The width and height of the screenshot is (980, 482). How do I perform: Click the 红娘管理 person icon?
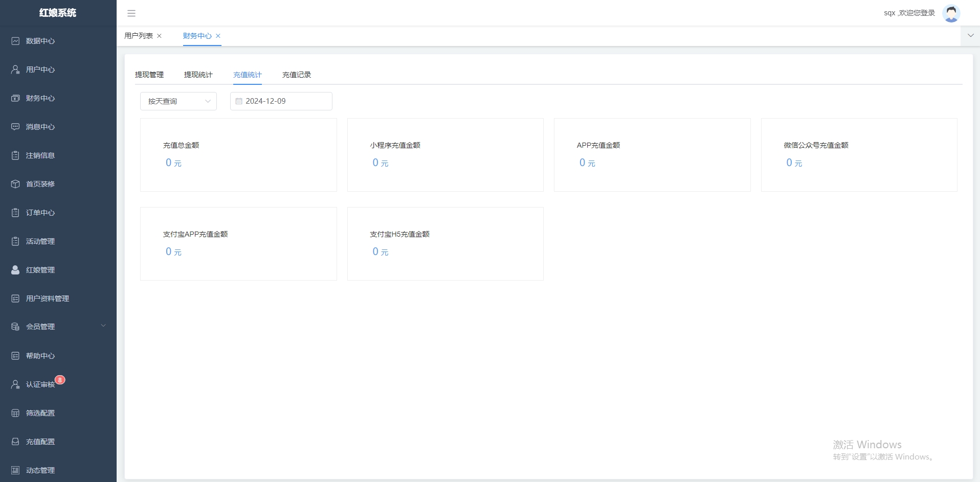point(15,270)
